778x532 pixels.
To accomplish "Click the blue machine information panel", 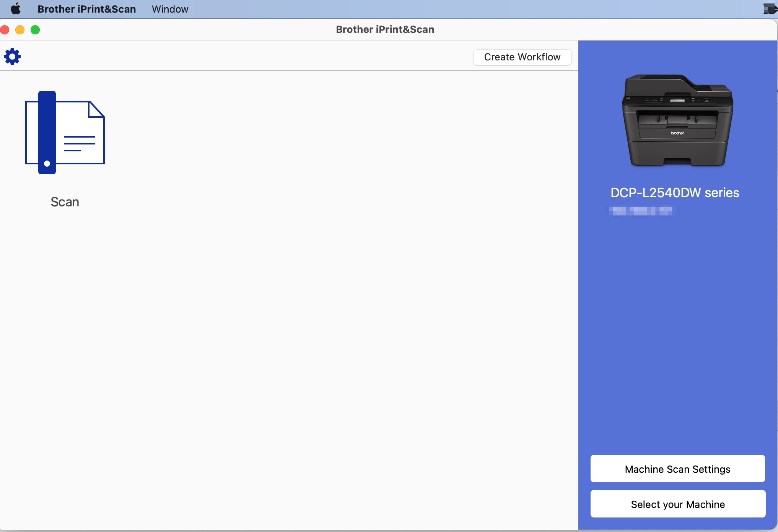I will [x=677, y=325].
